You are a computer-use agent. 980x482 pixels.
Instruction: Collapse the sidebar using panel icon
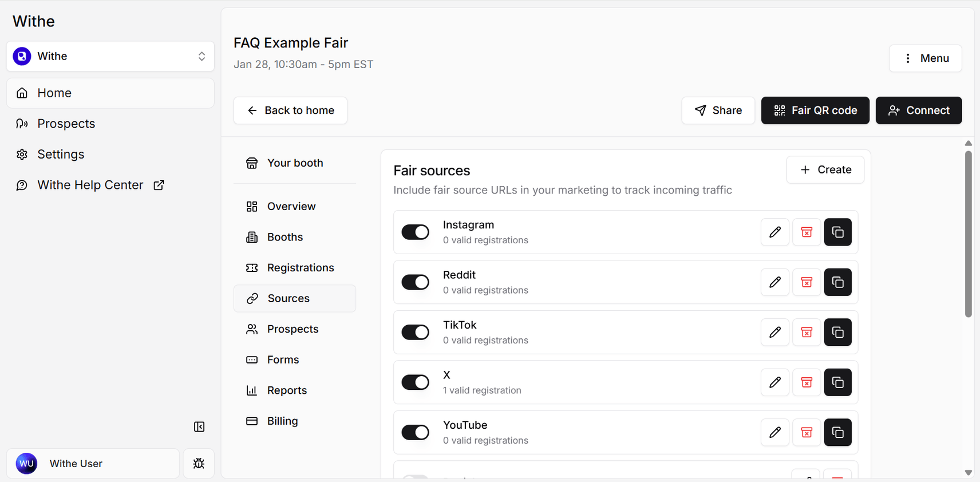coord(199,427)
